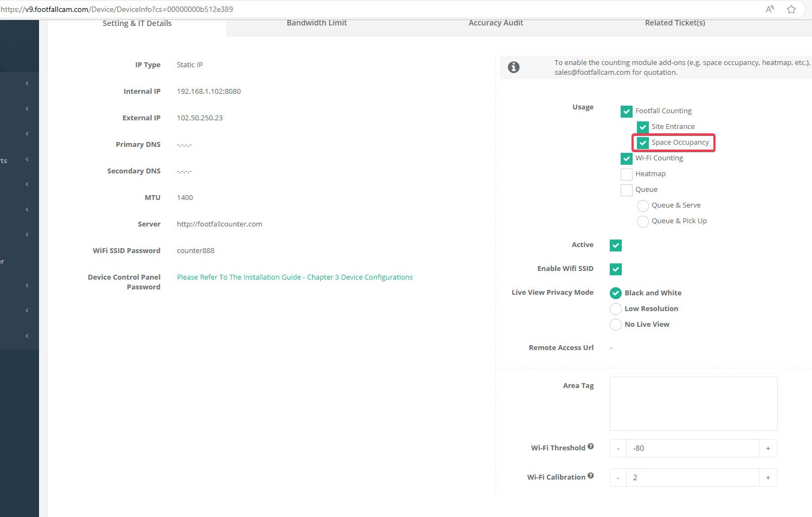Select the Queue & Serve option
This screenshot has height=517, width=812.
643,205
